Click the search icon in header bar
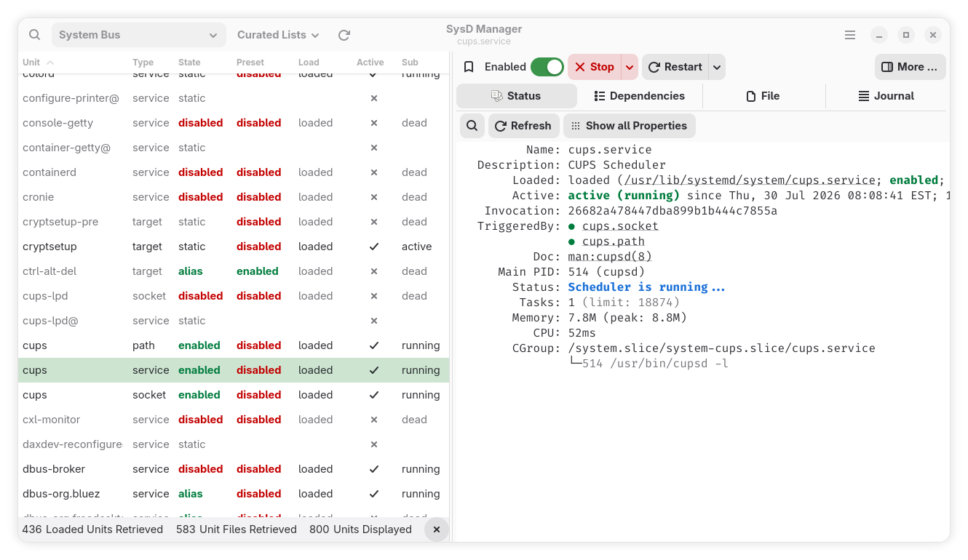The width and height of the screenshot is (968, 560). pyautogui.click(x=34, y=35)
